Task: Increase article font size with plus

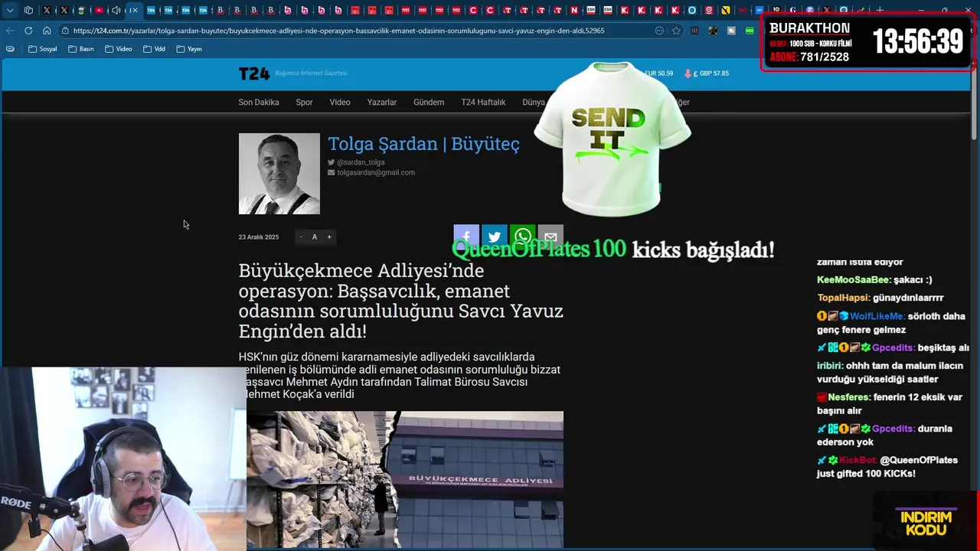Action: 329,236
